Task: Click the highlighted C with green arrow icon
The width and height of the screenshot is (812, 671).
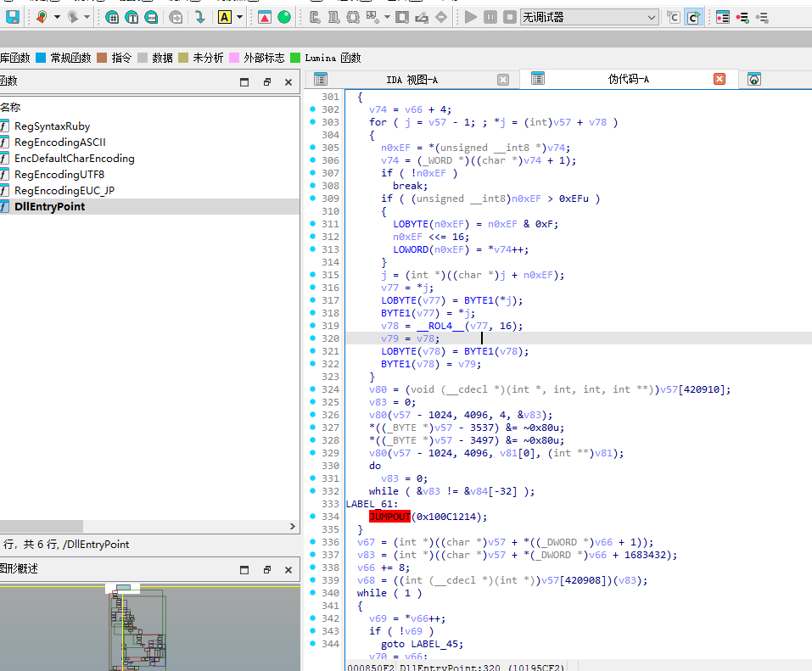Action: click(693, 17)
